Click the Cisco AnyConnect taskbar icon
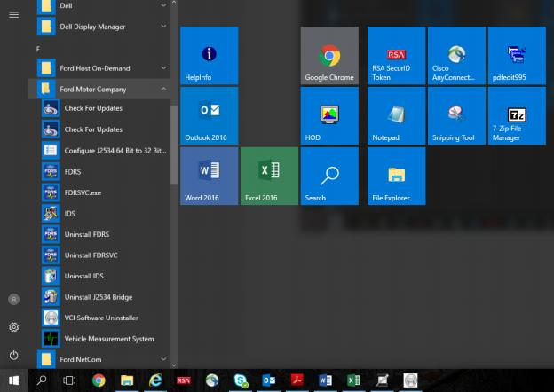 pos(212,380)
